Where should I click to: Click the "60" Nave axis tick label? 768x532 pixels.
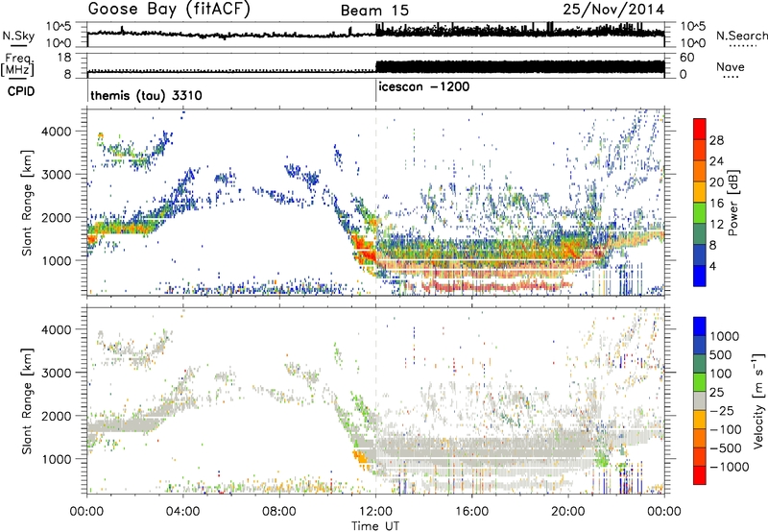point(687,58)
